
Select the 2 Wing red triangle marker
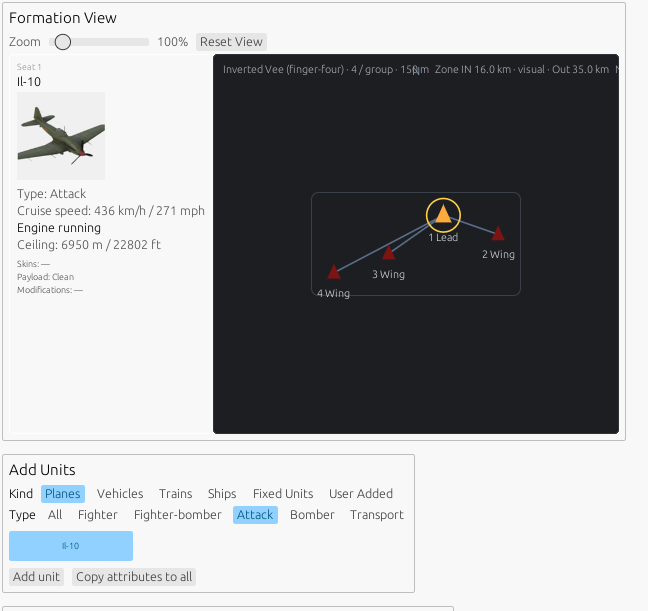point(498,234)
